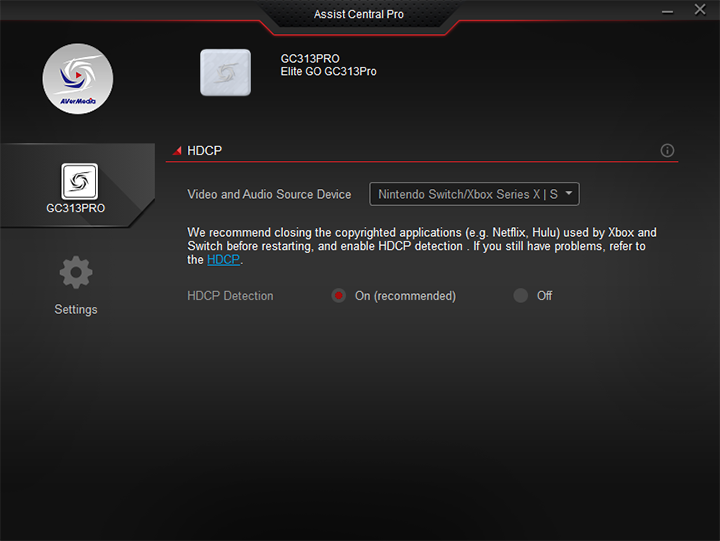The image size is (720, 541).
Task: Open the HDCP hyperlink in description
Action: (x=223, y=260)
